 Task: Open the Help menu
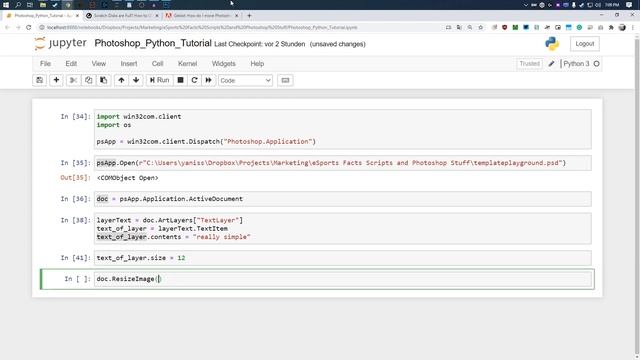(257, 64)
